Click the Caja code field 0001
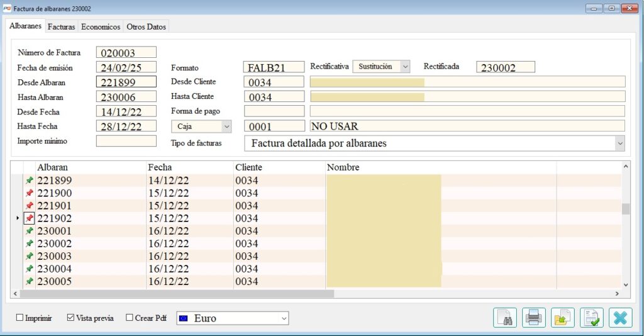 tap(274, 126)
